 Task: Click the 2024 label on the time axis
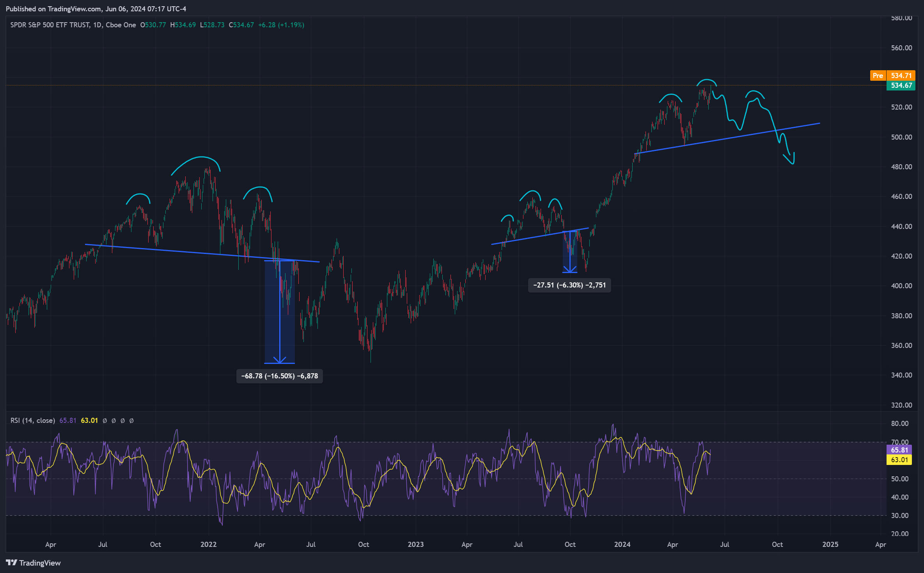[622, 544]
